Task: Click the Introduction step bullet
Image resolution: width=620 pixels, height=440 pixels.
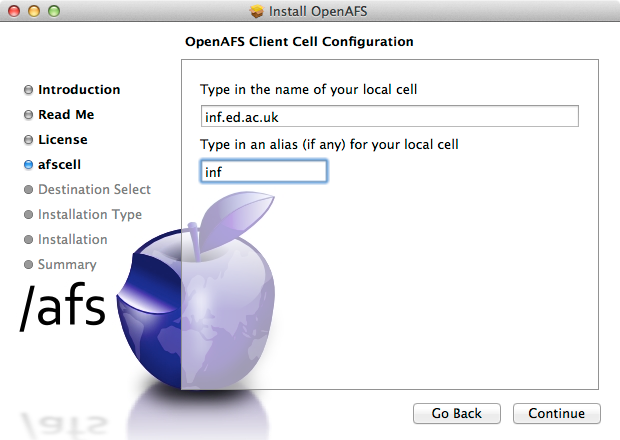Action: [28, 90]
